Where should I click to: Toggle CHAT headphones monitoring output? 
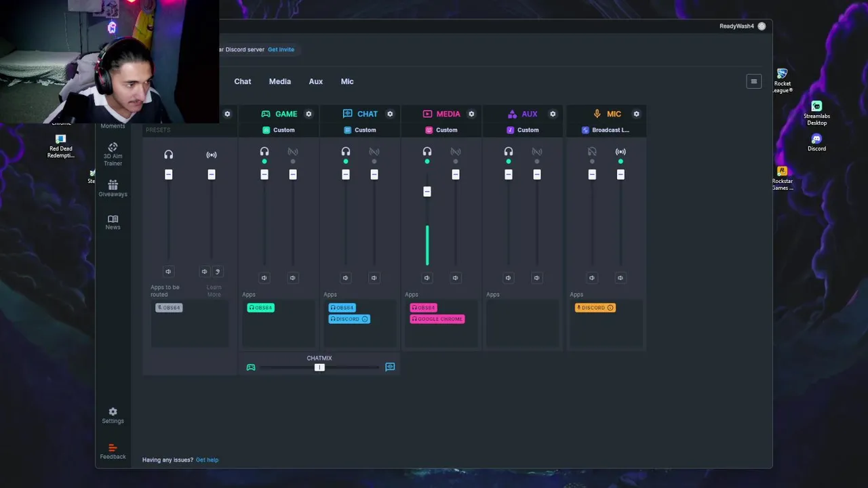pos(346,152)
